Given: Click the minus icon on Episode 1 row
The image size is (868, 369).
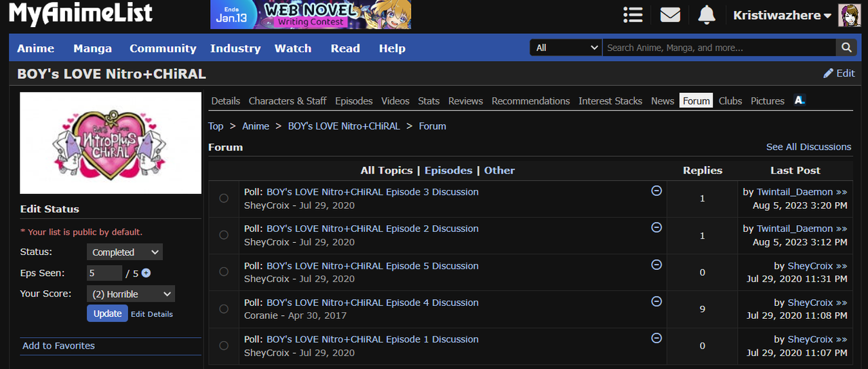Looking at the screenshot, I should click(656, 338).
